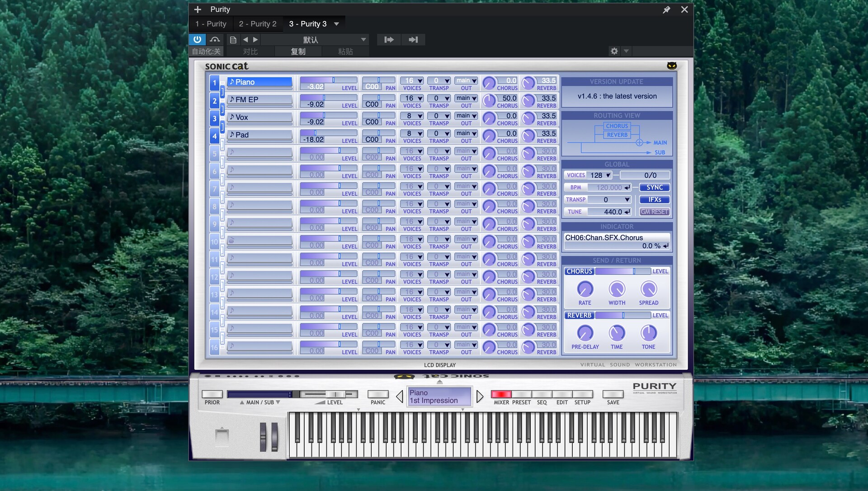Pin the Purity plugin window
This screenshot has height=491, width=868.
666,9
